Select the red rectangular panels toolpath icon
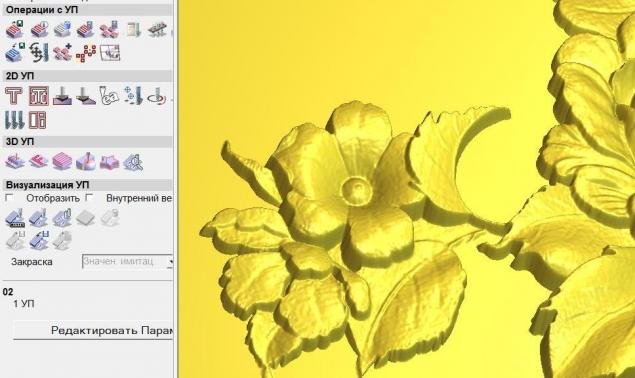 click(38, 120)
